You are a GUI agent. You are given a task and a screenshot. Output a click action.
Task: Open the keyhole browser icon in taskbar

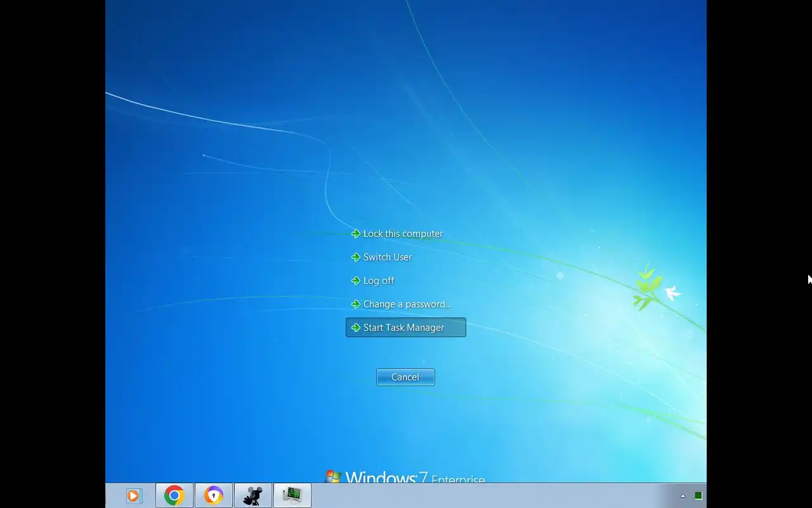pyautogui.click(x=214, y=495)
